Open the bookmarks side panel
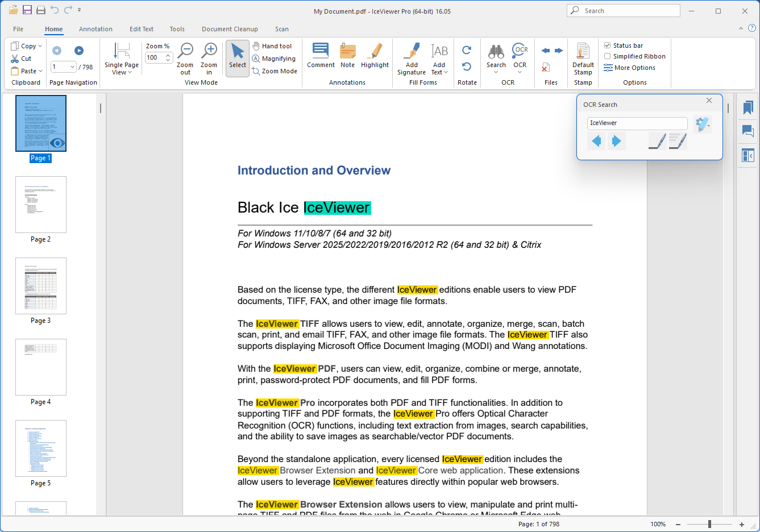This screenshot has height=532, width=760. pos(748,107)
